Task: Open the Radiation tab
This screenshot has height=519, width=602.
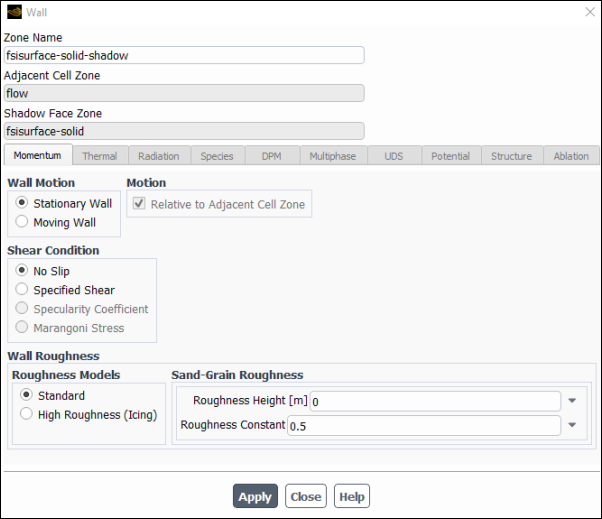Action: tap(159, 156)
